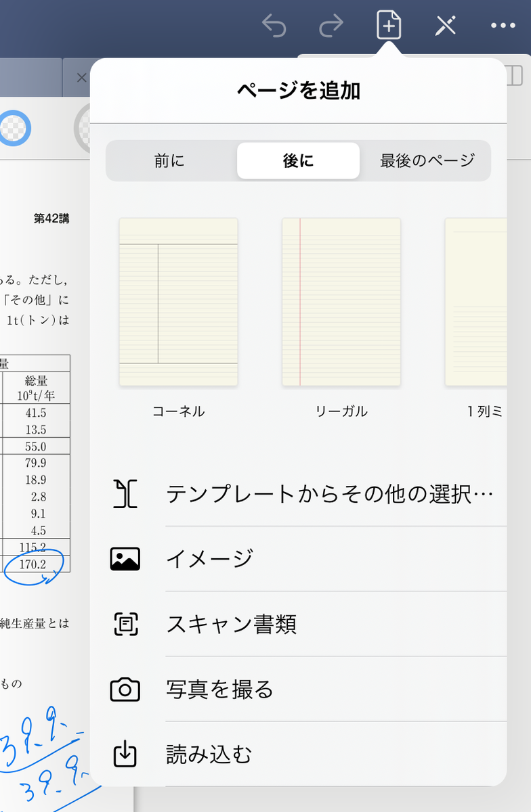Click the リーガル label
The height and width of the screenshot is (812, 531).
point(341,411)
